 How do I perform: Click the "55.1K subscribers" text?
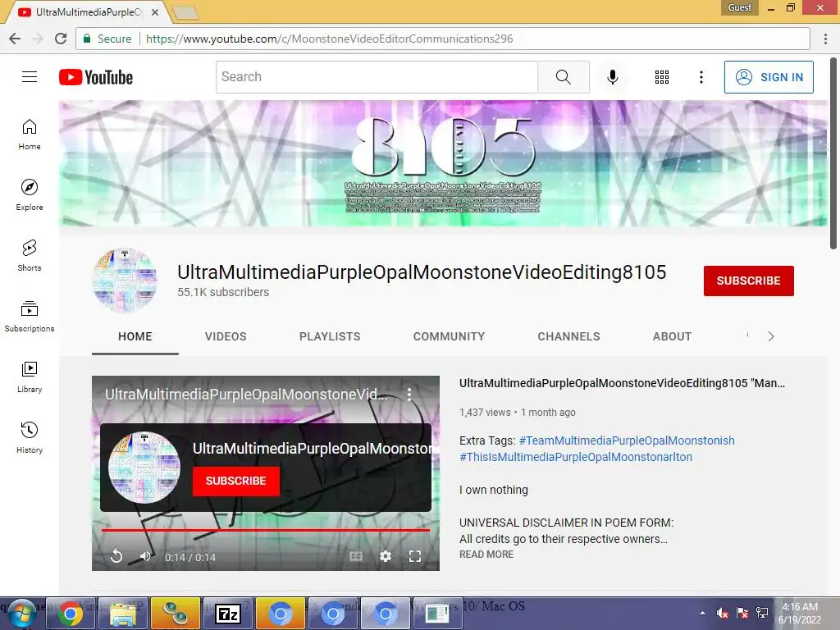click(x=223, y=293)
